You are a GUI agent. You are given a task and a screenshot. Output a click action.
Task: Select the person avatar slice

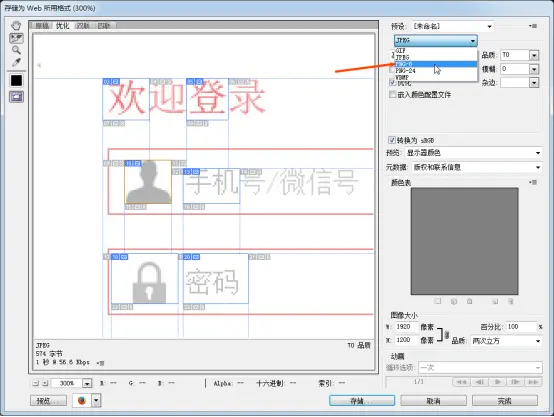(x=148, y=182)
